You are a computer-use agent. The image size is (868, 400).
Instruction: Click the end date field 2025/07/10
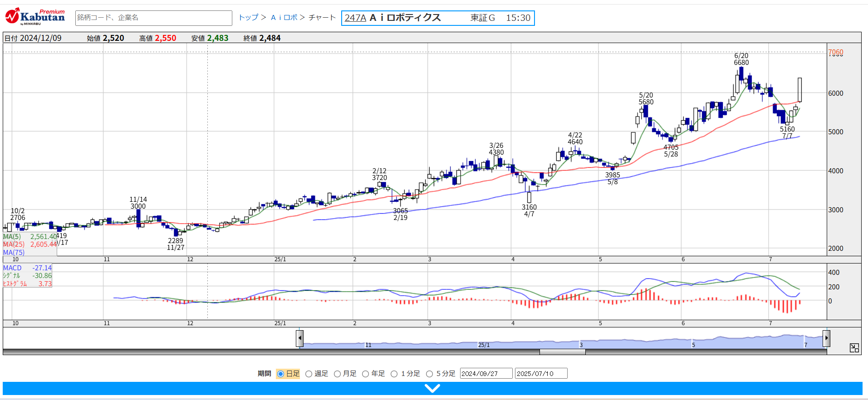click(541, 373)
